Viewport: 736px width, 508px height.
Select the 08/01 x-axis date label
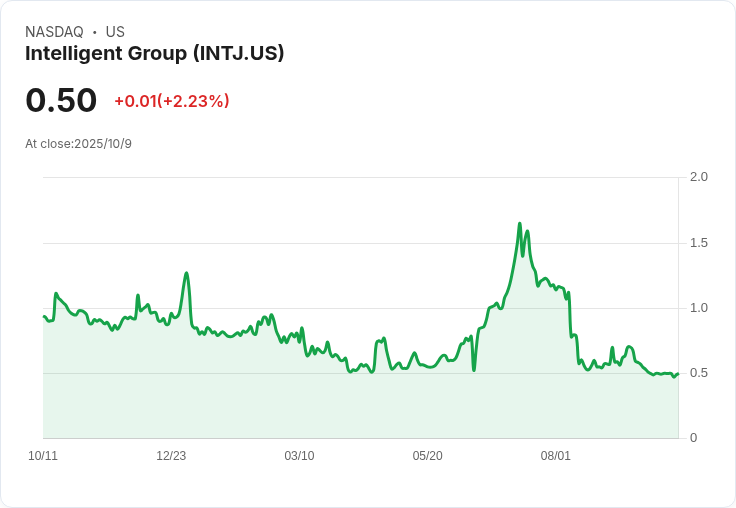556,456
